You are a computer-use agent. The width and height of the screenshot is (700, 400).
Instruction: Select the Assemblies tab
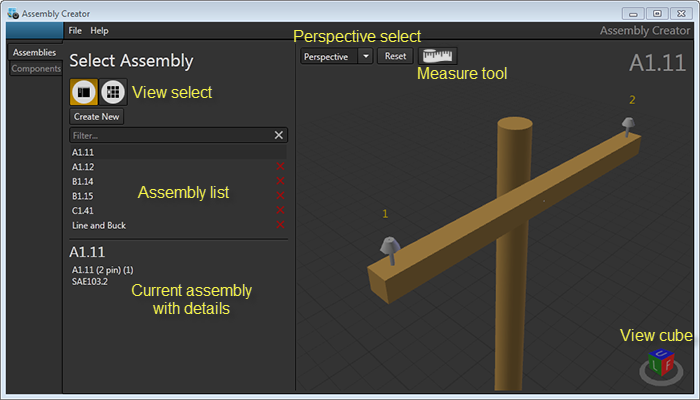pyautogui.click(x=34, y=52)
